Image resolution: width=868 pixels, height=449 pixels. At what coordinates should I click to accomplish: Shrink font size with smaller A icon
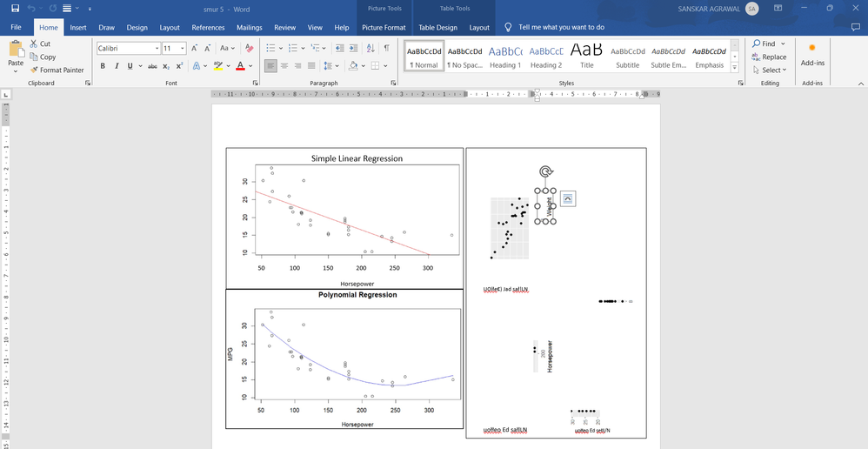point(208,49)
